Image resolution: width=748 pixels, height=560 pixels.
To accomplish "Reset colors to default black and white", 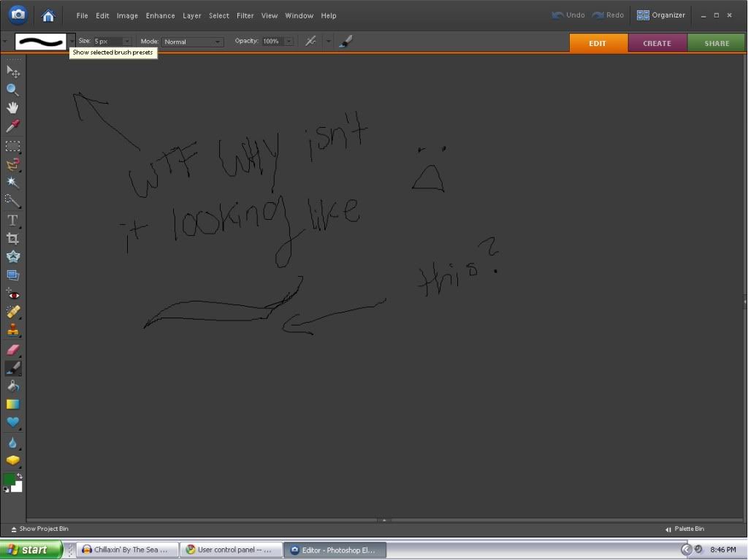I will [x=6, y=489].
